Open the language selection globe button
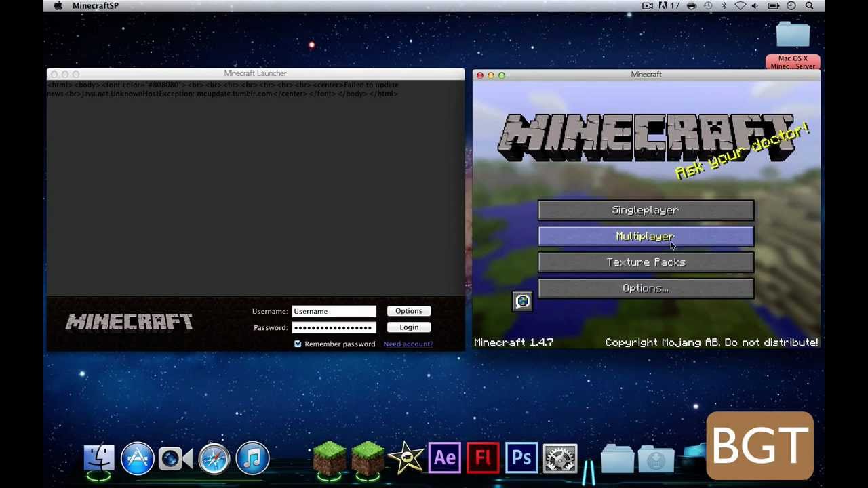 click(522, 302)
